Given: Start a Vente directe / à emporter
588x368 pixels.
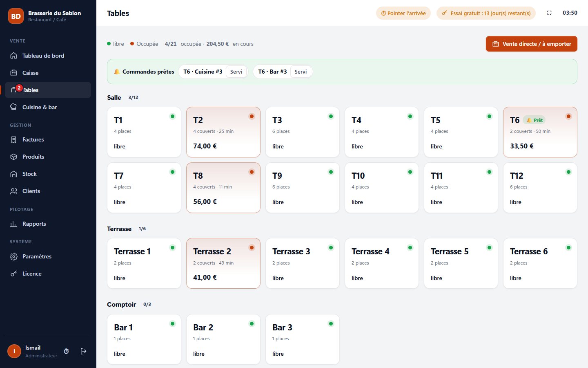Looking at the screenshot, I should coord(532,44).
